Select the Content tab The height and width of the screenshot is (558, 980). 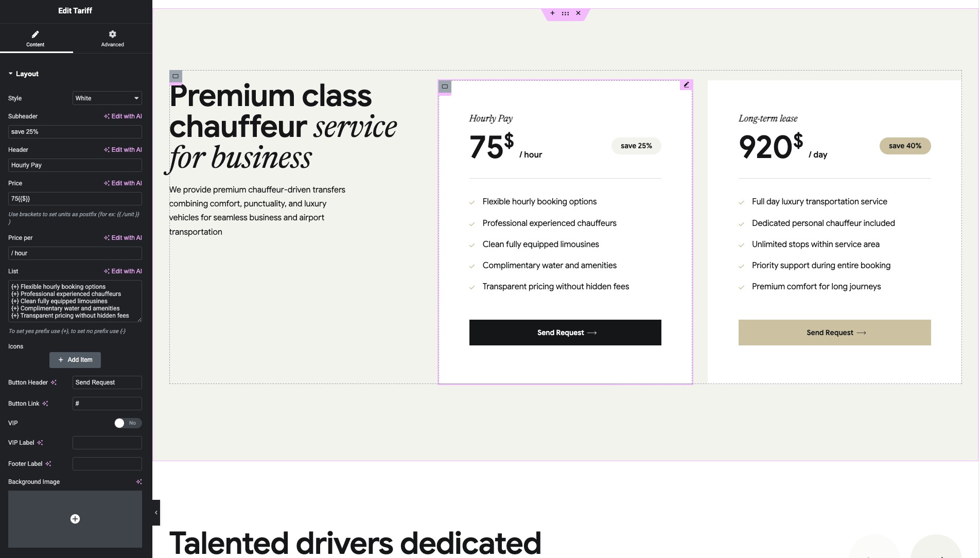coord(35,38)
